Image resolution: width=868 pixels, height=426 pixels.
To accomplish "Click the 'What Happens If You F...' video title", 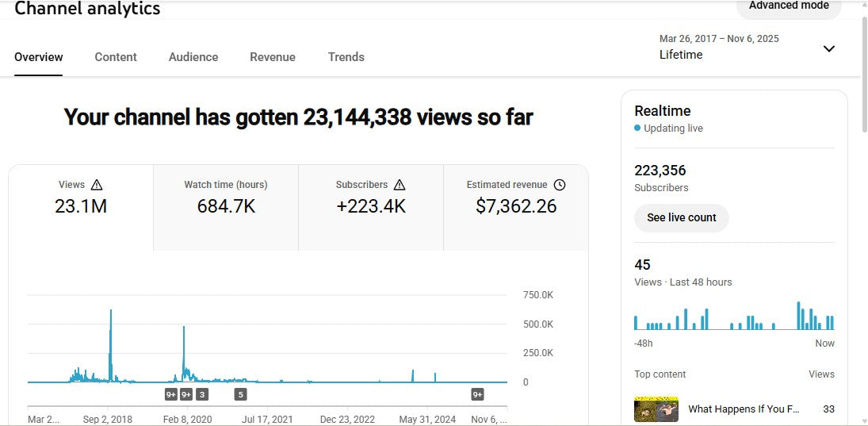I will coord(744,409).
